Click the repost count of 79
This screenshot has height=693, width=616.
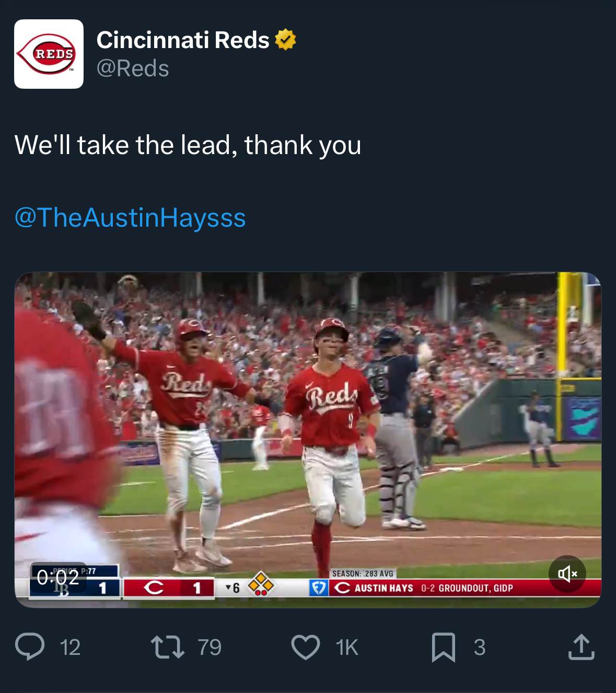click(x=210, y=648)
